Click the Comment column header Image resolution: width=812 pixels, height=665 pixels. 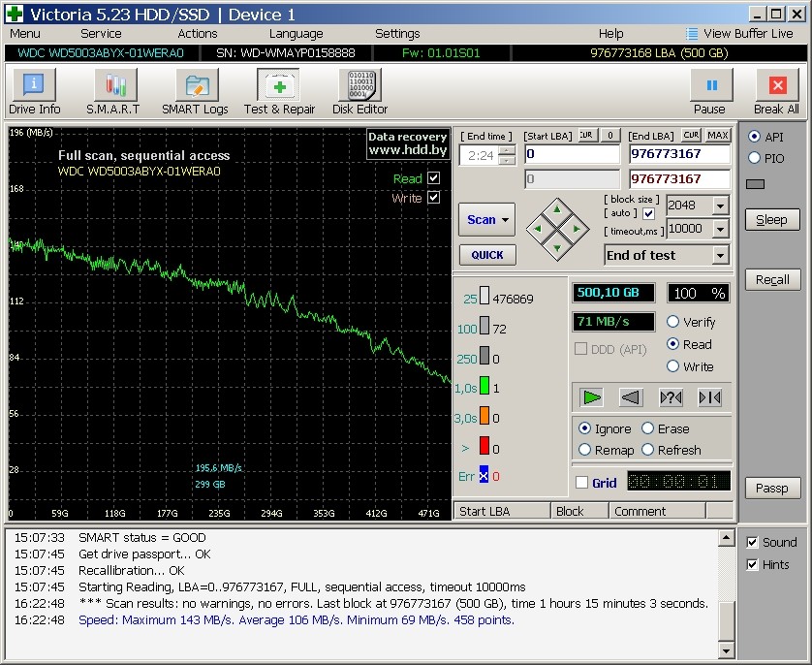click(x=657, y=511)
